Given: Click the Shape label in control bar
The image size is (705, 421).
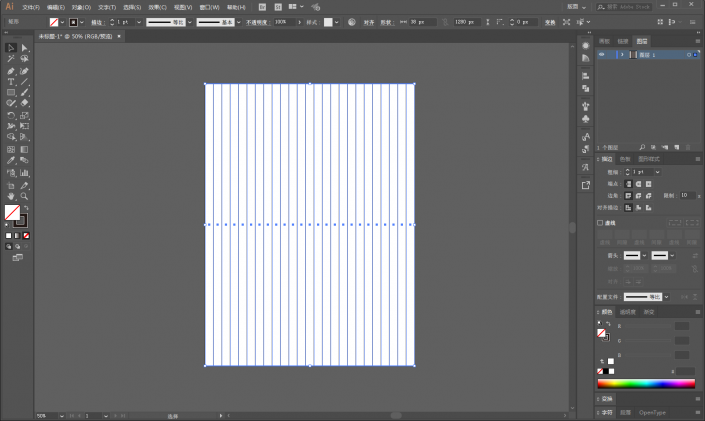Looking at the screenshot, I should [x=386, y=22].
